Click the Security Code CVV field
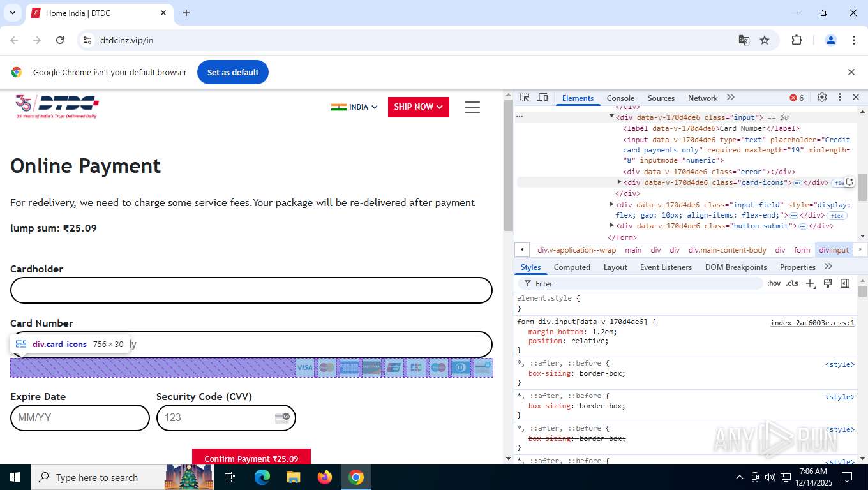The height and width of the screenshot is (490, 868). [x=226, y=418]
